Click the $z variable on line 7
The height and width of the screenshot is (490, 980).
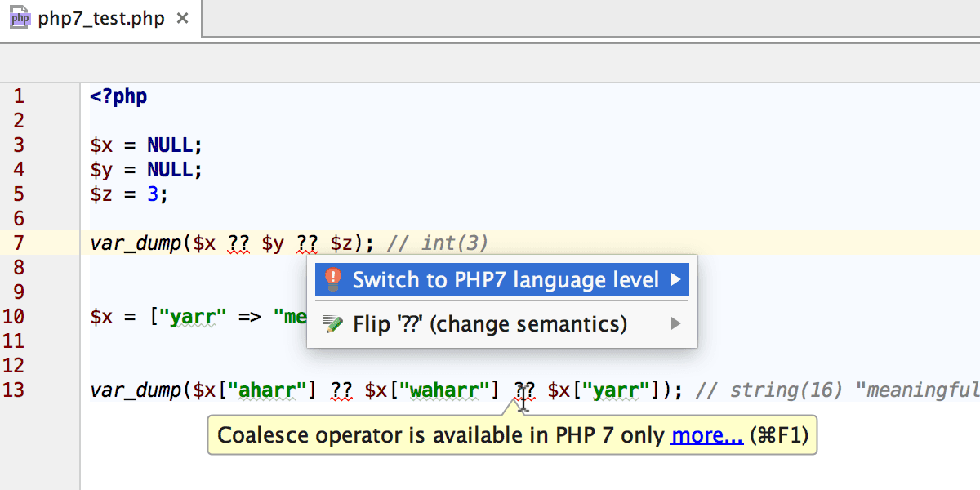coord(341,243)
